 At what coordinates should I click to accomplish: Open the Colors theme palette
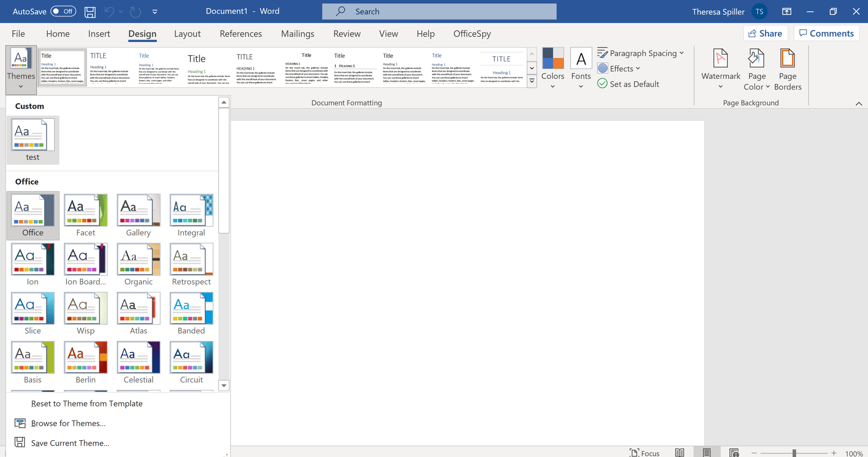553,68
